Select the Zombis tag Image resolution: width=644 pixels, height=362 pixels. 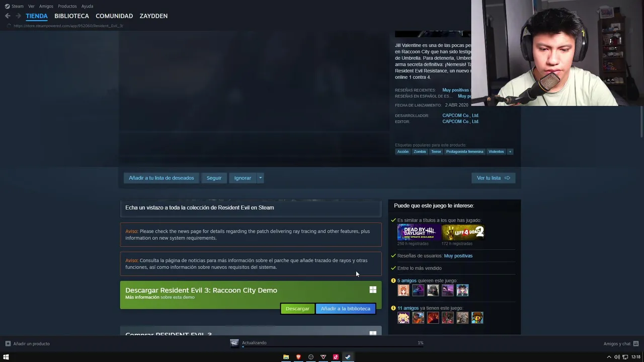pyautogui.click(x=420, y=151)
